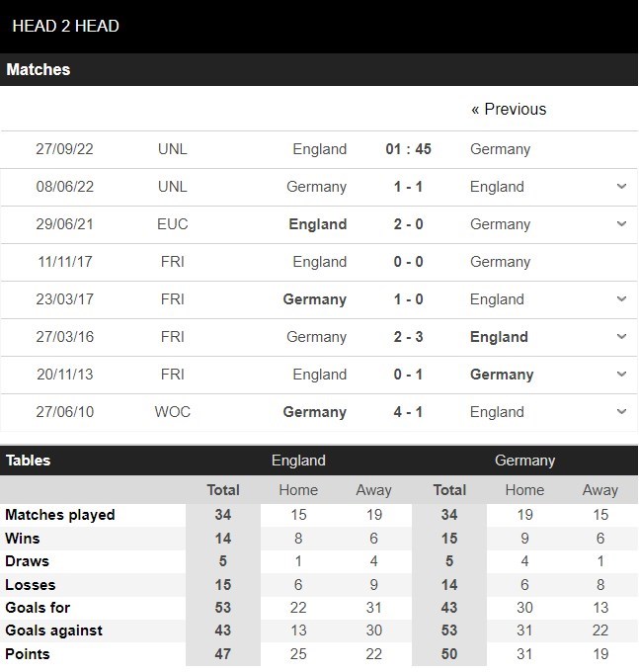Show details for the 20/11/13 match

point(621,375)
